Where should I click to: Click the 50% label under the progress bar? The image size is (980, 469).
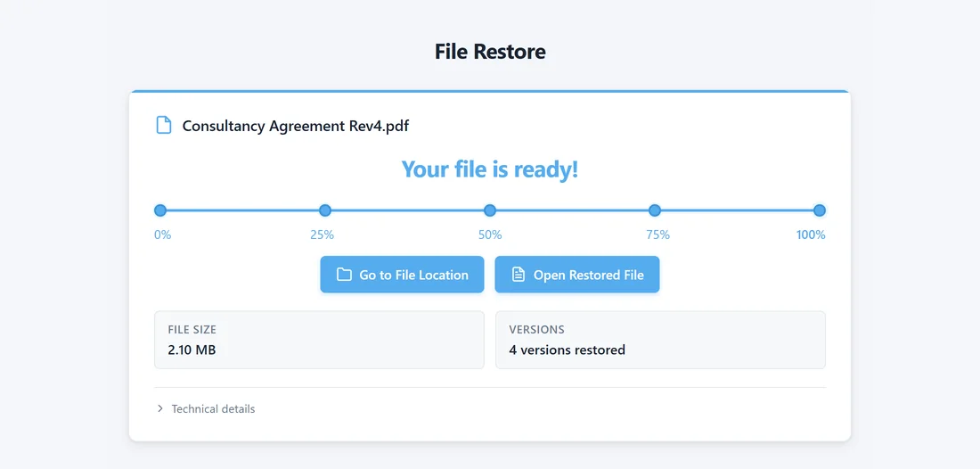coord(490,235)
